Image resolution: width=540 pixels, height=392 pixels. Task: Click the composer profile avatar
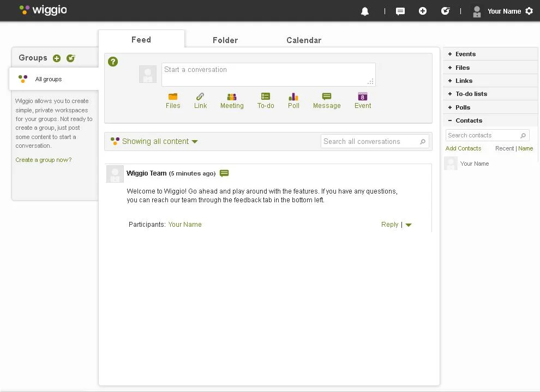148,74
